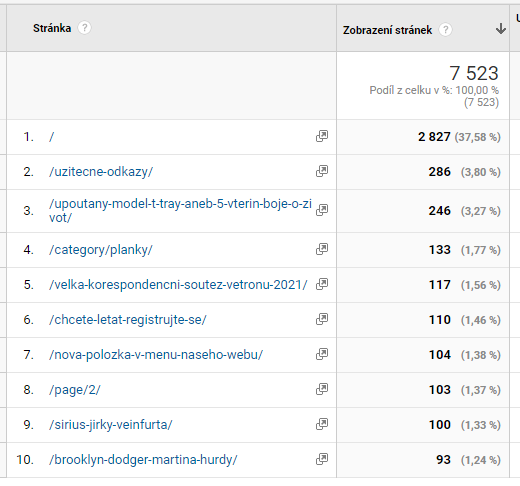Sort by the Zobrazení stránek header label
Image resolution: width=520 pixels, height=486 pixels.
[387, 30]
